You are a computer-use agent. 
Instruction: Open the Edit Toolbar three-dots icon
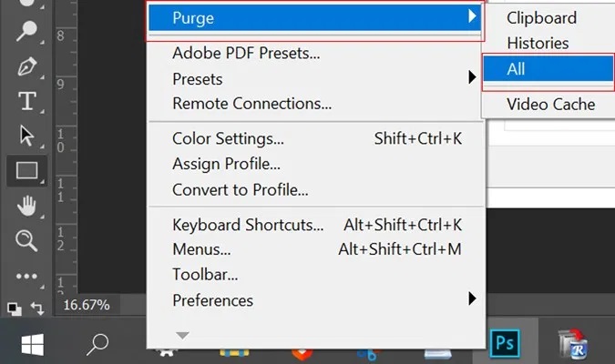26,277
